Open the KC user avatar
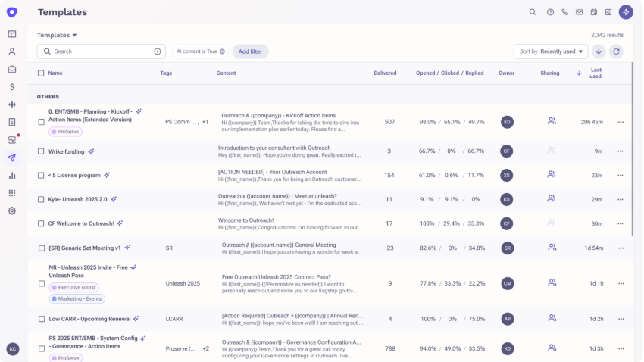The height and width of the screenshot is (362, 644). (13, 349)
